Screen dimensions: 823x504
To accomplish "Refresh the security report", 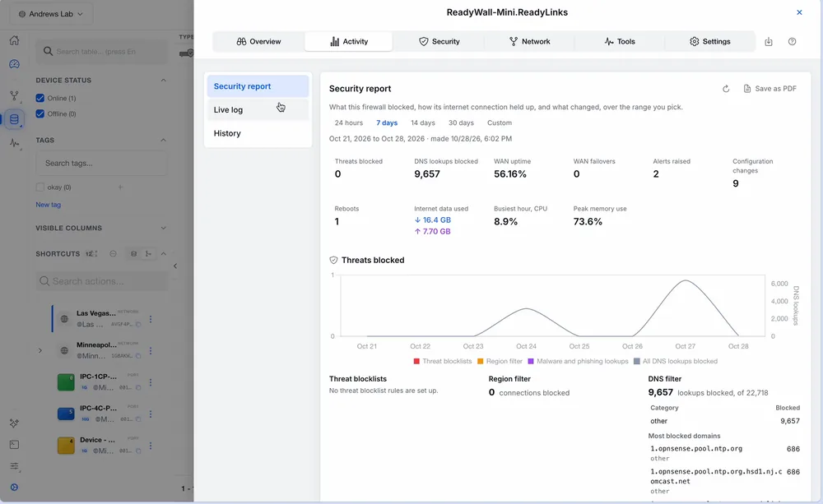I will tap(726, 89).
